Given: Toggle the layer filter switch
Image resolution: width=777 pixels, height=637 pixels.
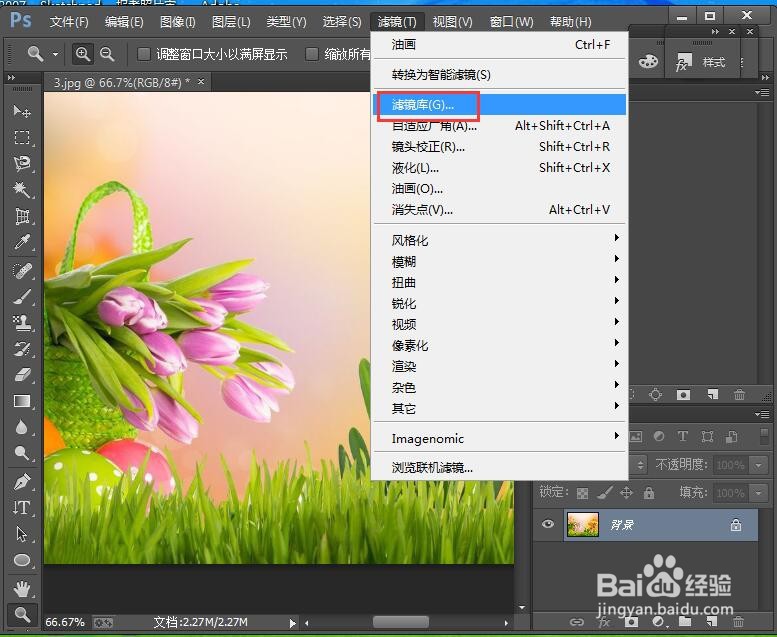Looking at the screenshot, I should (764, 437).
